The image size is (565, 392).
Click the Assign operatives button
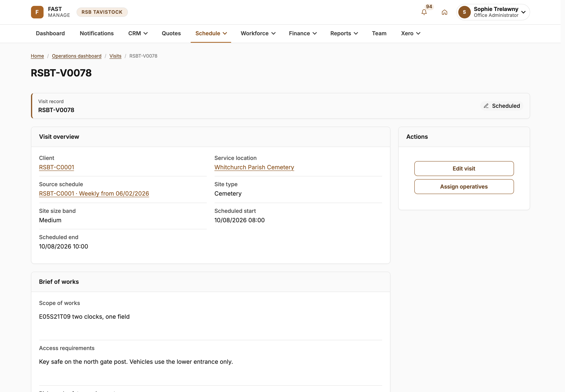[464, 187]
